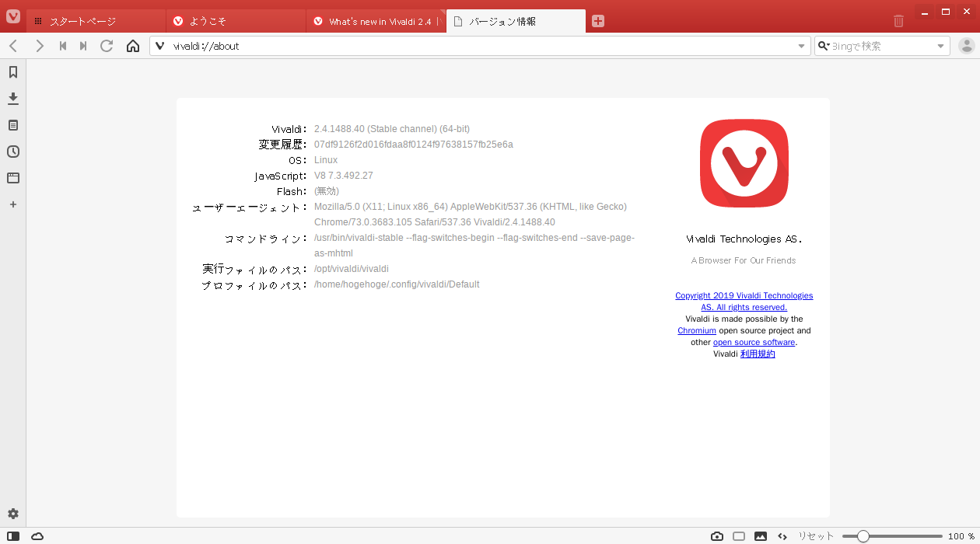Click version text 2.4.1488.40 (Stable channel)

(392, 129)
